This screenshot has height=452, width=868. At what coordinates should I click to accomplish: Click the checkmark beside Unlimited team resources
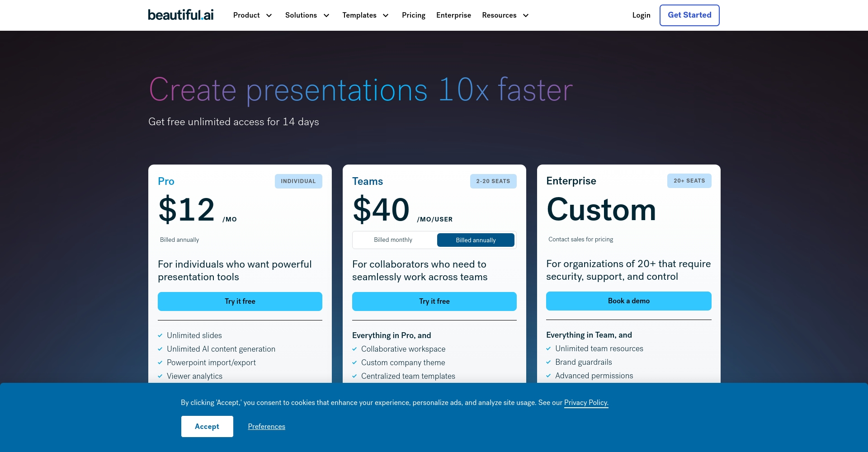click(x=548, y=348)
